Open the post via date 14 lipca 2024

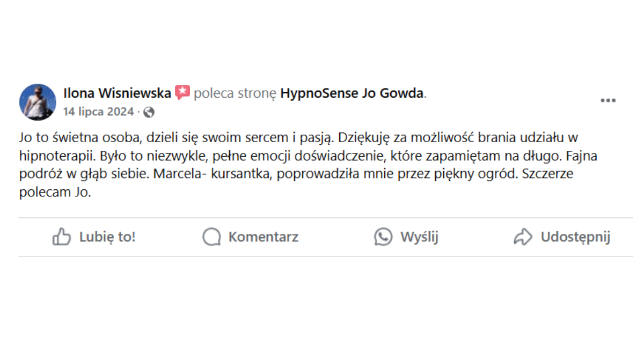[x=98, y=112]
